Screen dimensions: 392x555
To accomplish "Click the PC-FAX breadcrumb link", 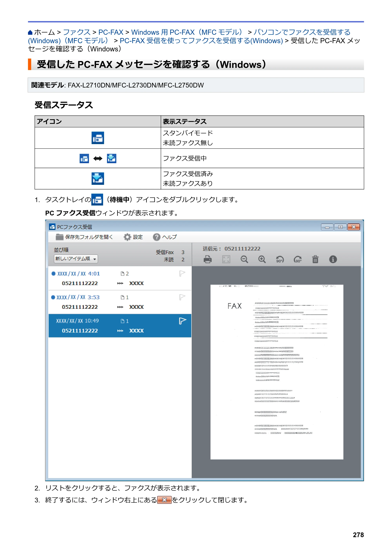I will (111, 32).
